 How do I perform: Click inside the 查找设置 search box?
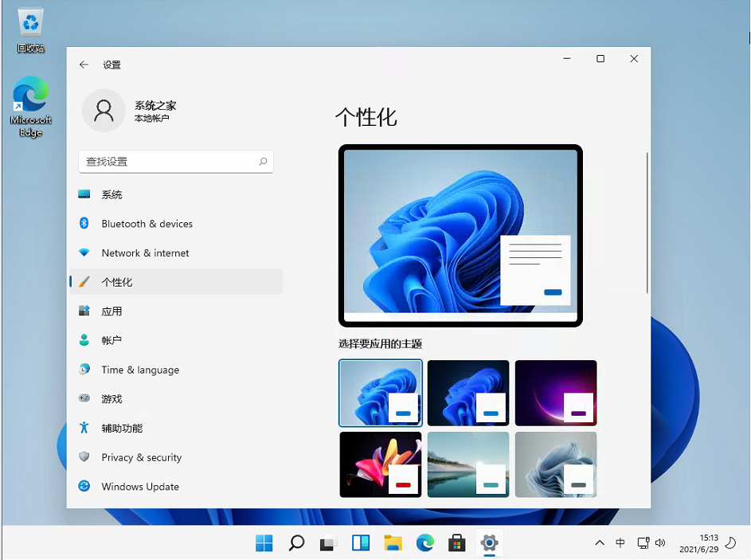175,162
